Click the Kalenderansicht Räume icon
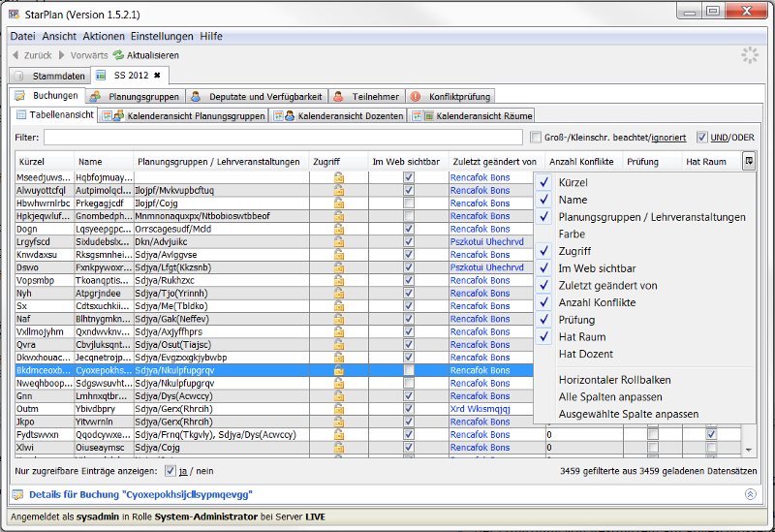The height and width of the screenshot is (532, 775). coord(423,116)
